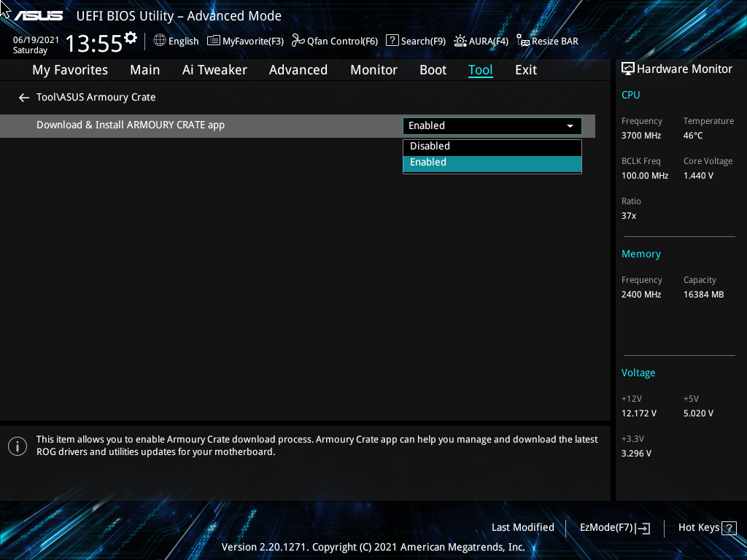Screen dimensions: 747x560
Task: Open Qfan Control settings
Action: 334,41
